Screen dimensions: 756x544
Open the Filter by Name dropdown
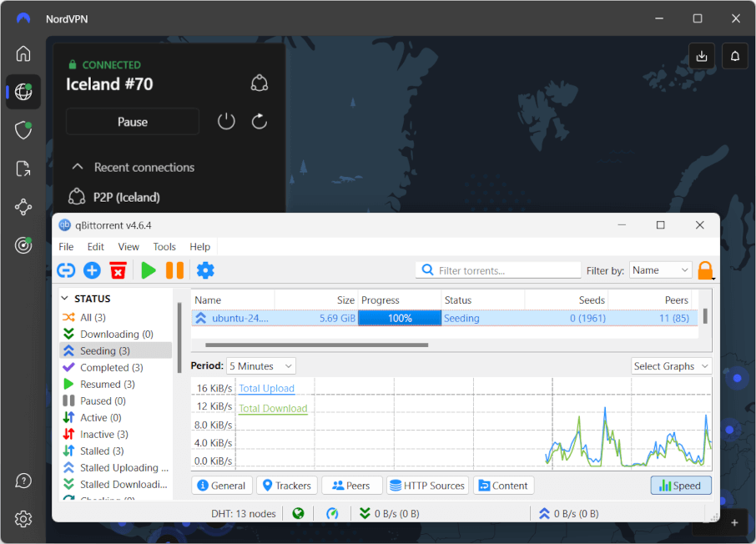[661, 270]
